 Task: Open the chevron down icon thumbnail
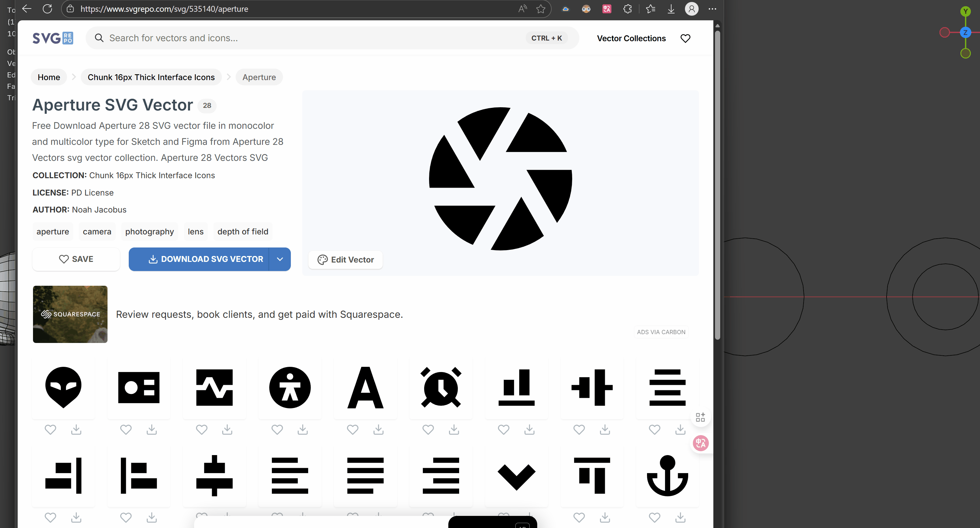click(516, 476)
